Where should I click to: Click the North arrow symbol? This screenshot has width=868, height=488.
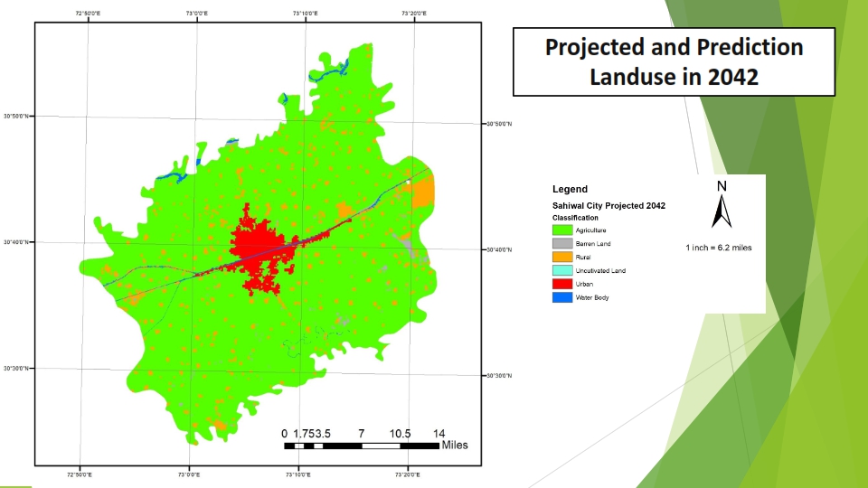tap(722, 205)
